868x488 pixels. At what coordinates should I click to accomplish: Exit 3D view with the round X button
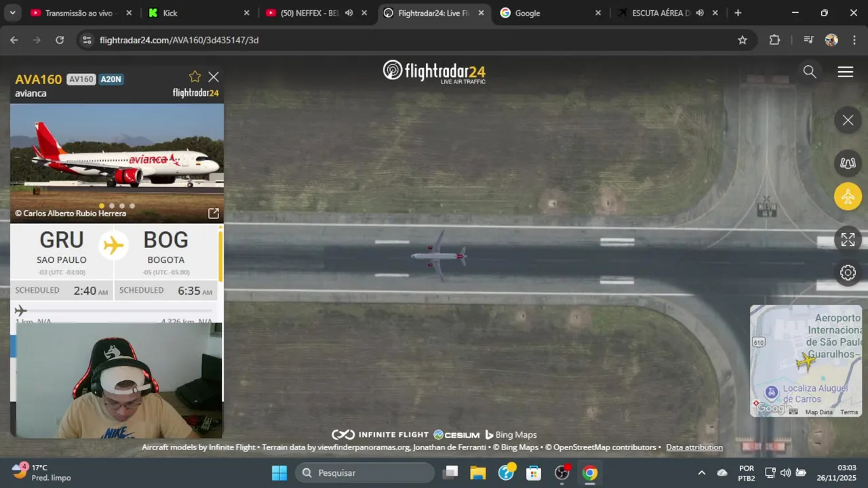848,121
